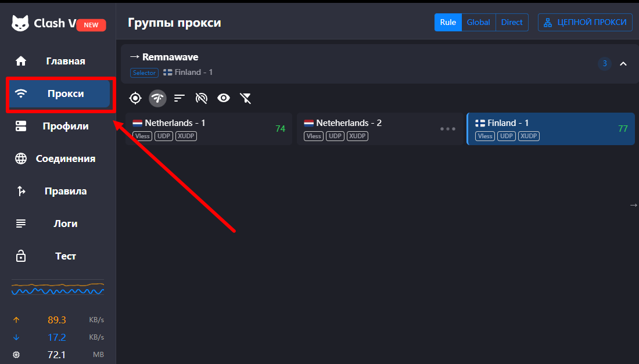Collapse the Remnawave group with chevron

[623, 64]
